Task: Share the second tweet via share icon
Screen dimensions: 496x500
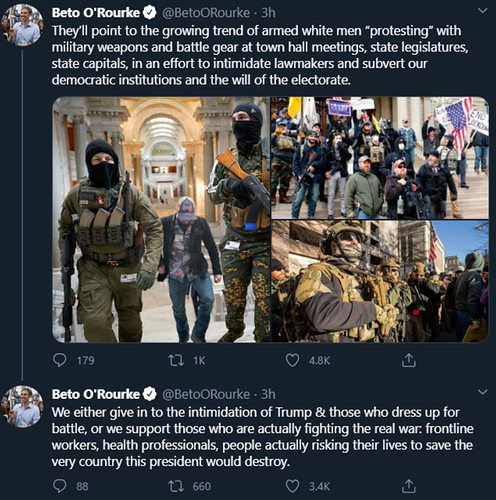Action: click(x=408, y=486)
